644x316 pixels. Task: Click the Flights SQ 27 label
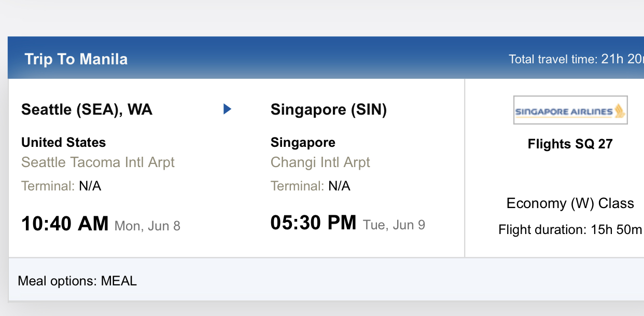(570, 144)
